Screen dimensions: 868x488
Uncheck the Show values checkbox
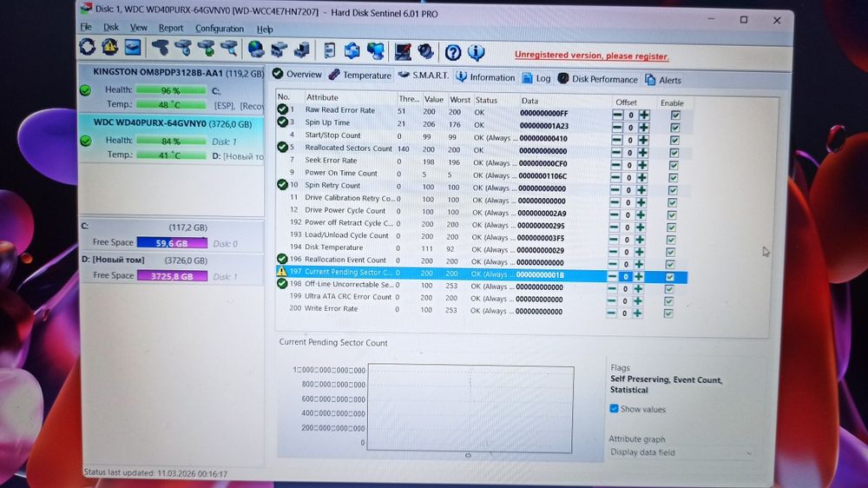click(x=614, y=408)
